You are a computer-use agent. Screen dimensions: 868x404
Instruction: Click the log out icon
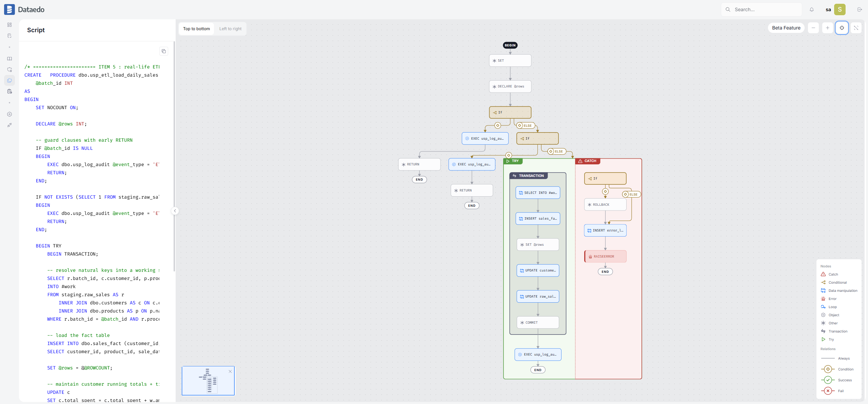pyautogui.click(x=860, y=9)
